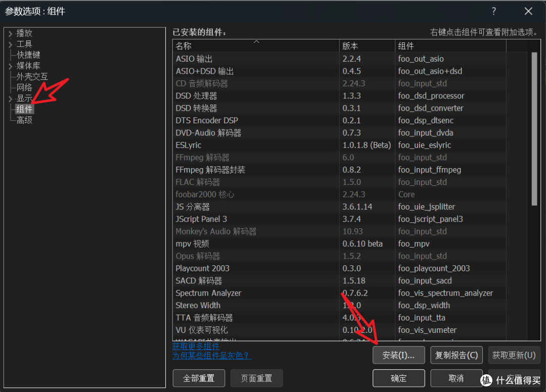Close the 参数选项 dialog

pos(528,11)
